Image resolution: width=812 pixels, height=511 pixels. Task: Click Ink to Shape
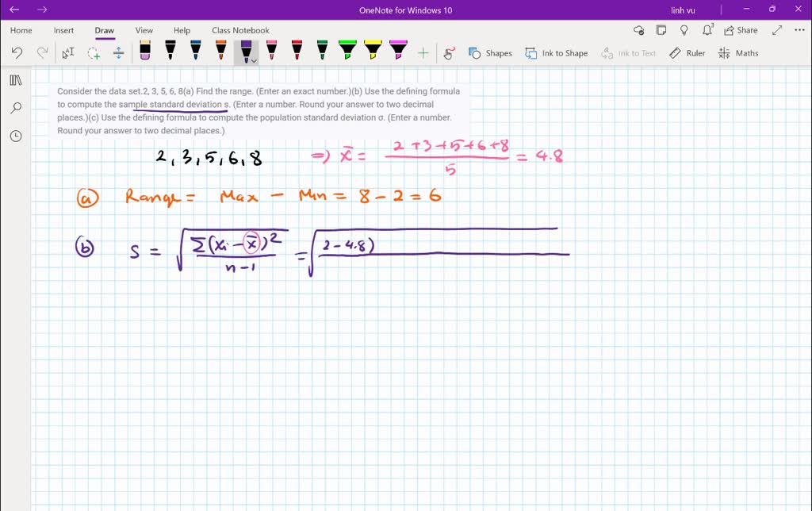555,53
